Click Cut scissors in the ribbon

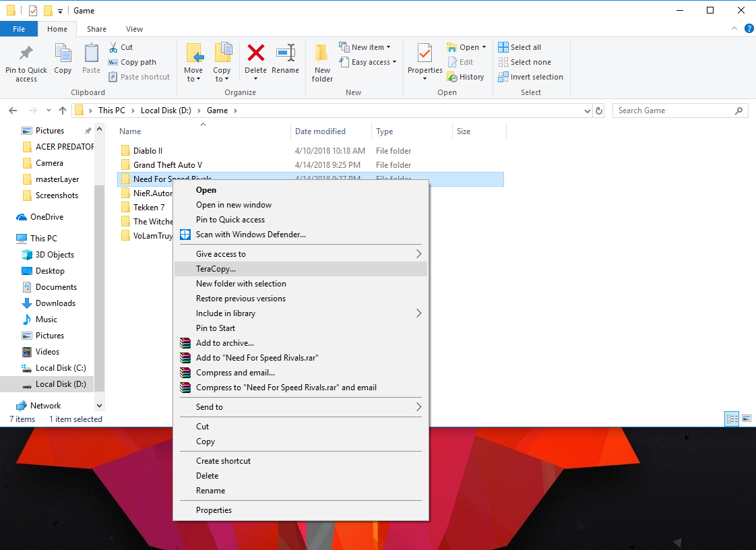coord(113,47)
